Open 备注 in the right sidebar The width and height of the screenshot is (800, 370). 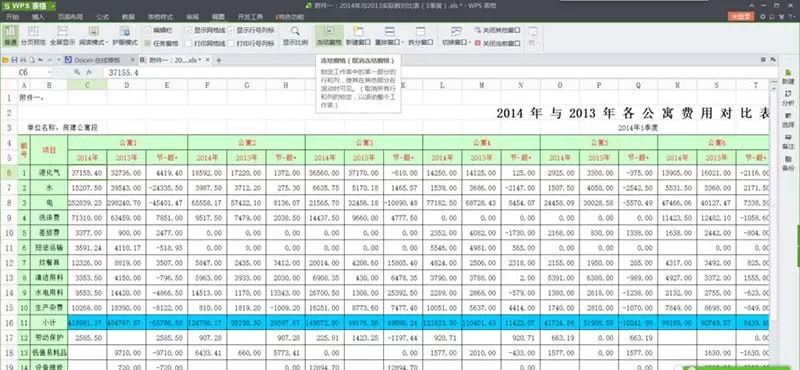[788, 142]
